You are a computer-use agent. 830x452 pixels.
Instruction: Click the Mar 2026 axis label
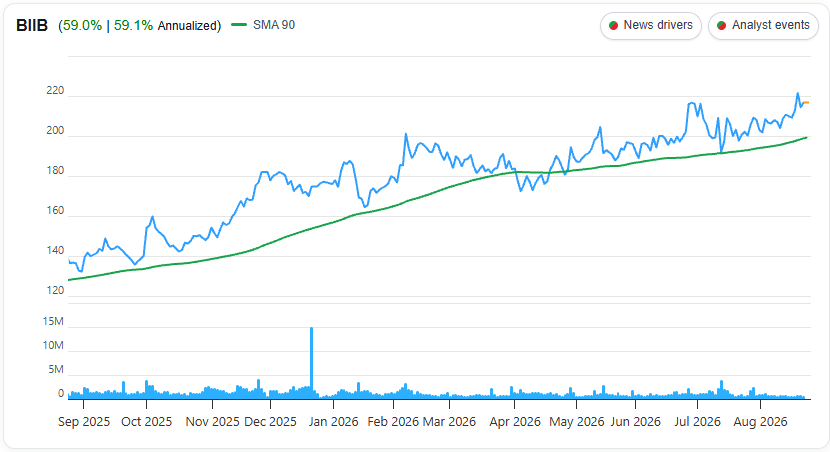click(449, 422)
